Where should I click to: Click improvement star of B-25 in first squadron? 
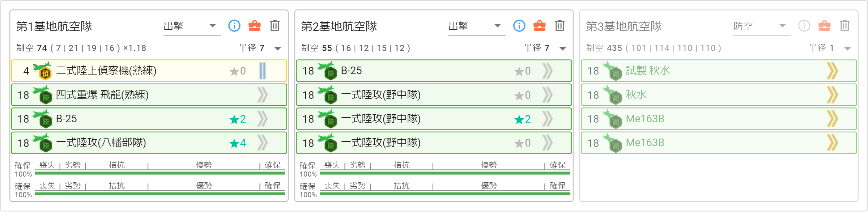pyautogui.click(x=238, y=119)
